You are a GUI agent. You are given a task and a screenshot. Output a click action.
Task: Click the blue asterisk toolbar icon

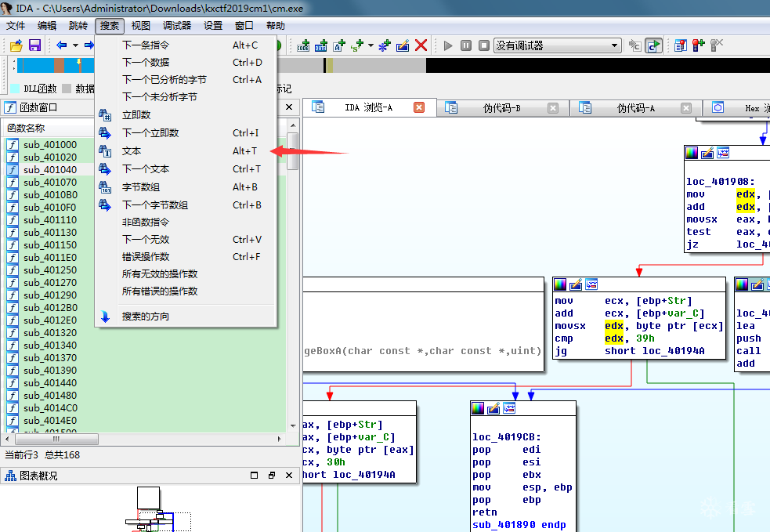click(x=385, y=45)
